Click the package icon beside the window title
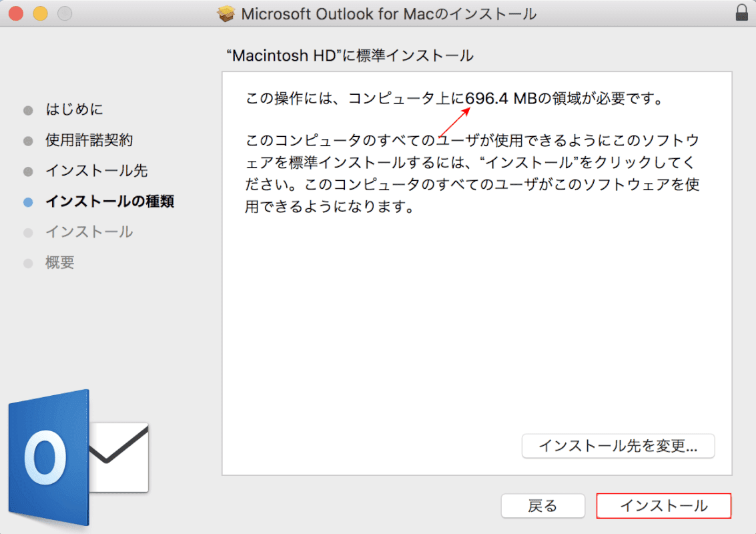The width and height of the screenshot is (756, 534). click(x=226, y=13)
